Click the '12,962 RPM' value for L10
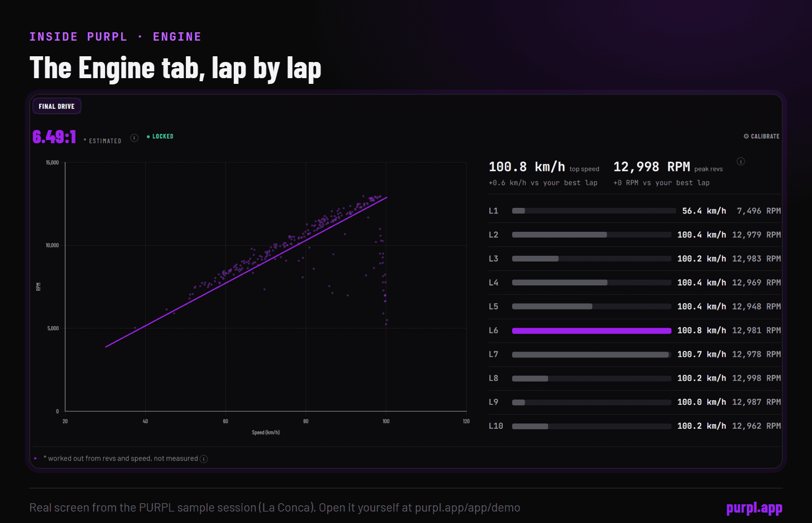Image resolution: width=812 pixels, height=523 pixels. point(756,426)
